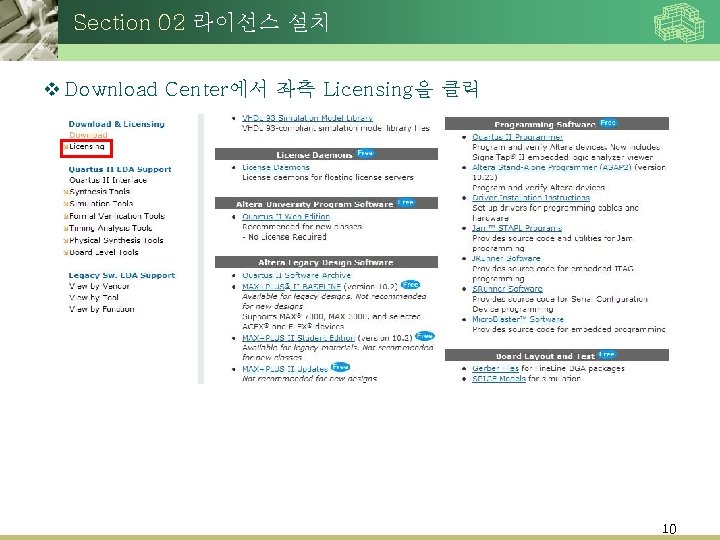Click Free badge beside MAX+PLUS II Student Edition
Image resolution: width=720 pixels, height=540 pixels.
tap(425, 336)
